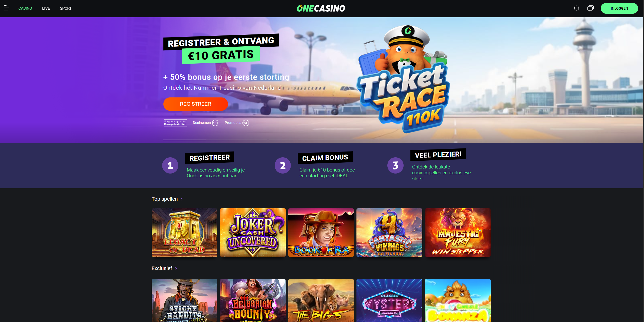Click the orange REGISTREER button
This screenshot has width=644, height=322.
coord(196,104)
